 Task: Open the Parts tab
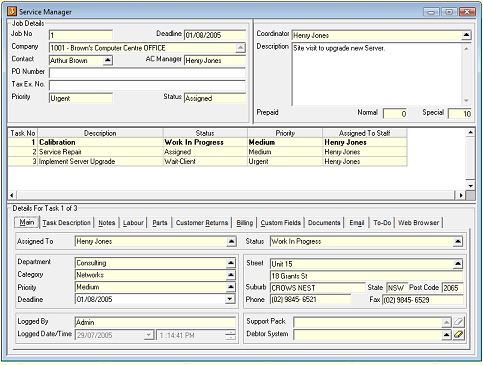(160, 223)
